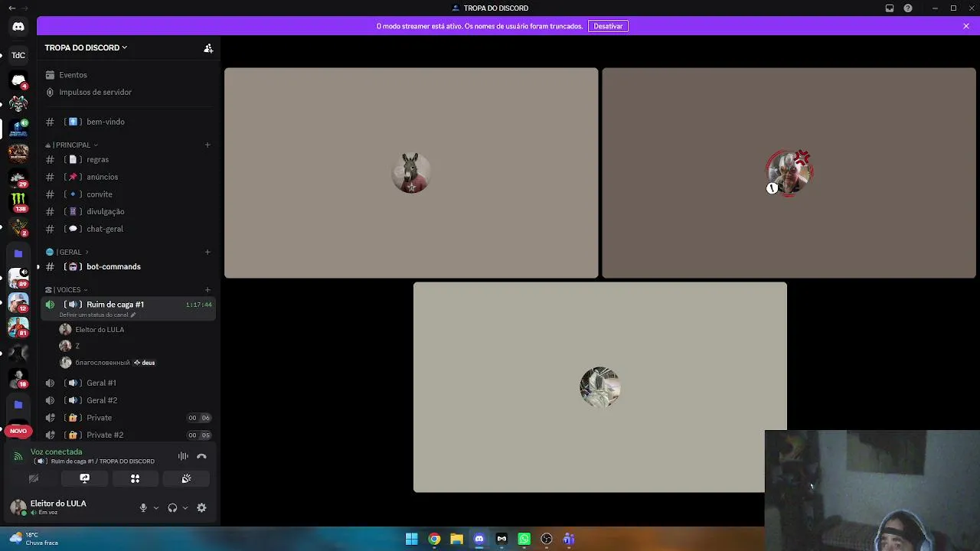
Task: Open the bem-vindo channel
Action: [128, 122]
